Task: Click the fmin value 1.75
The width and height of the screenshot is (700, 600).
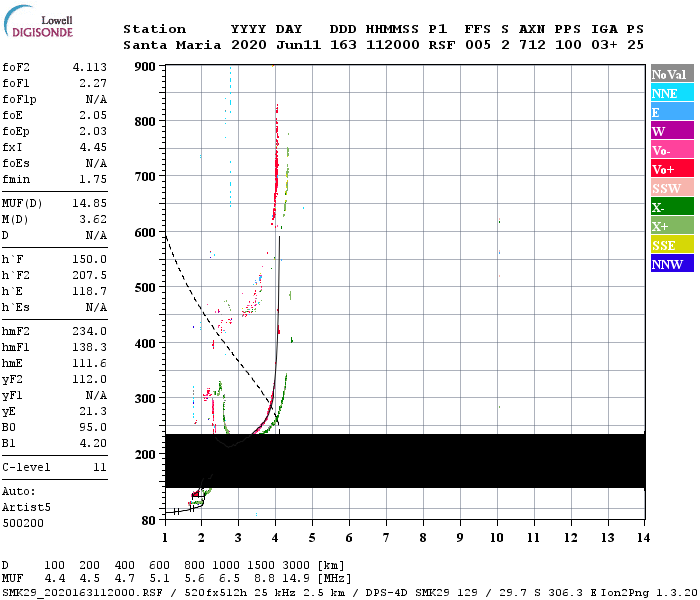Action: [93, 179]
